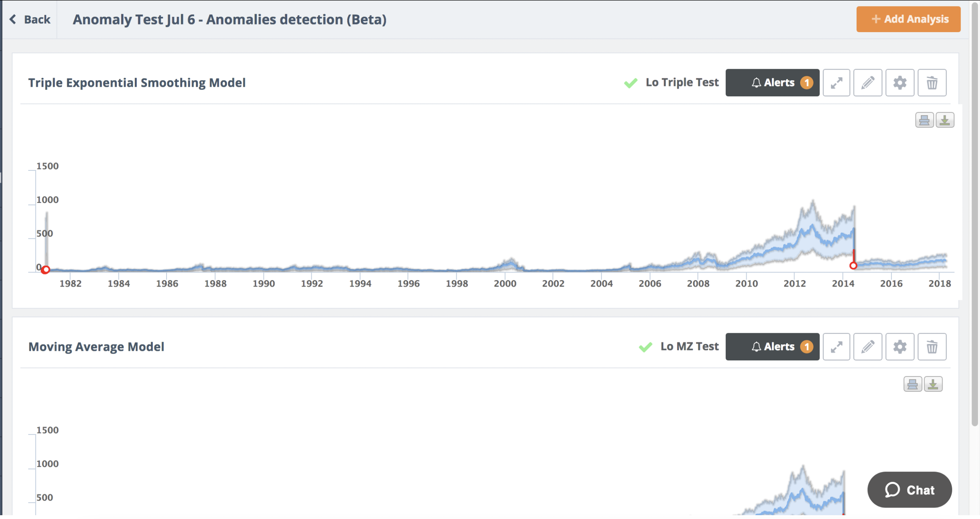980x519 pixels.
Task: Edit the Triple Exponential Smoothing analysis
Action: [x=867, y=83]
